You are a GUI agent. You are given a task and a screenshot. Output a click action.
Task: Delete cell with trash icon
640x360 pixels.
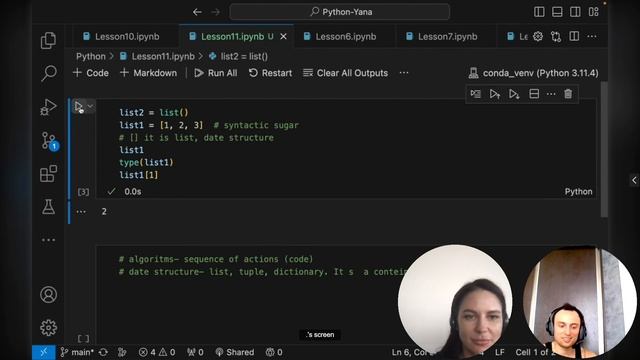pyautogui.click(x=568, y=94)
